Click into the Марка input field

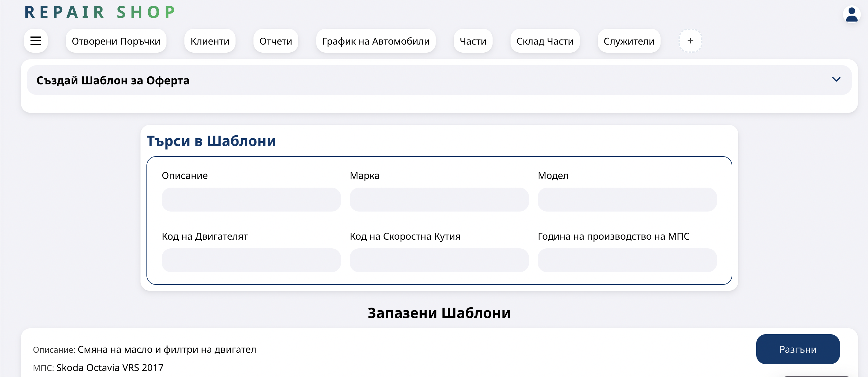pos(439,200)
